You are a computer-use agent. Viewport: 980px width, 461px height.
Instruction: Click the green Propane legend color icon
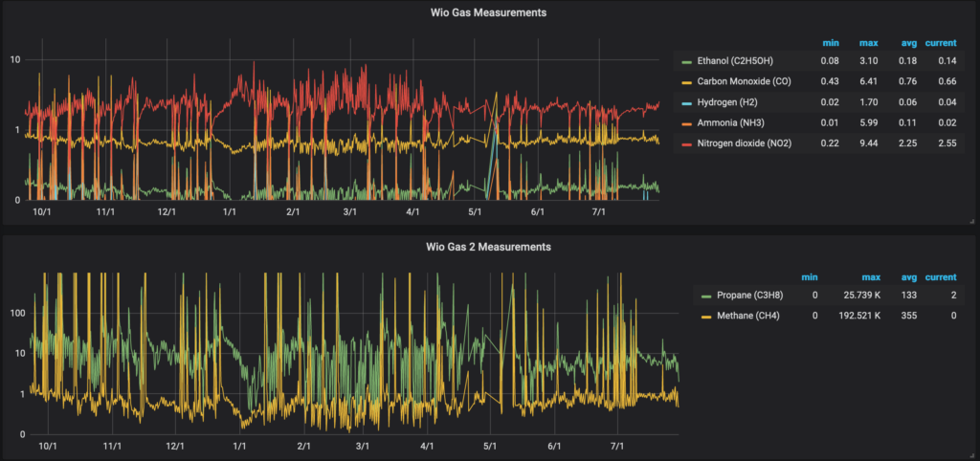click(706, 296)
